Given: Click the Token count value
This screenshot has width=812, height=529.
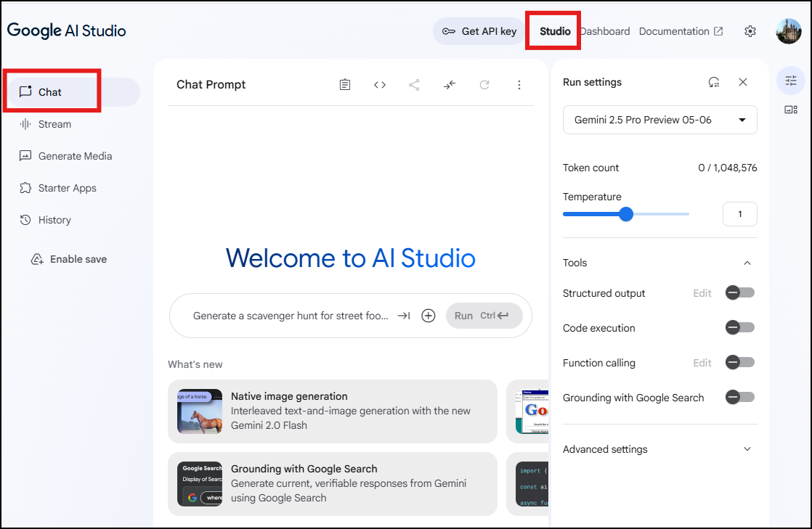Looking at the screenshot, I should 728,168.
